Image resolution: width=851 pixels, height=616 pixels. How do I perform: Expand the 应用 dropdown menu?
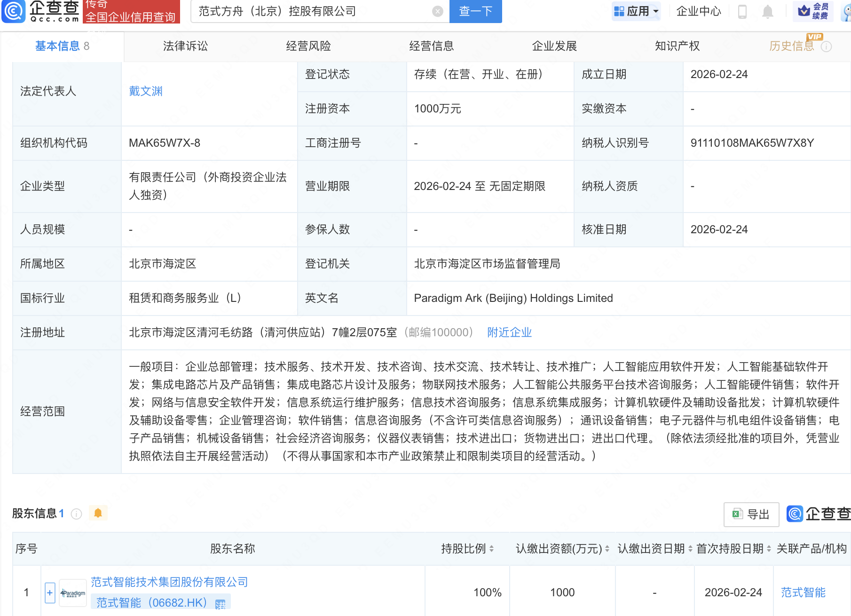click(x=636, y=11)
